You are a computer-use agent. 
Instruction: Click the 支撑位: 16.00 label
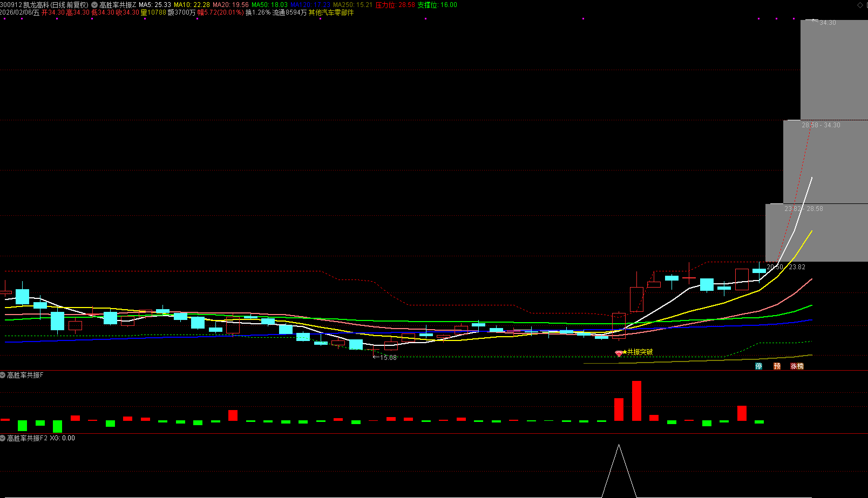437,5
